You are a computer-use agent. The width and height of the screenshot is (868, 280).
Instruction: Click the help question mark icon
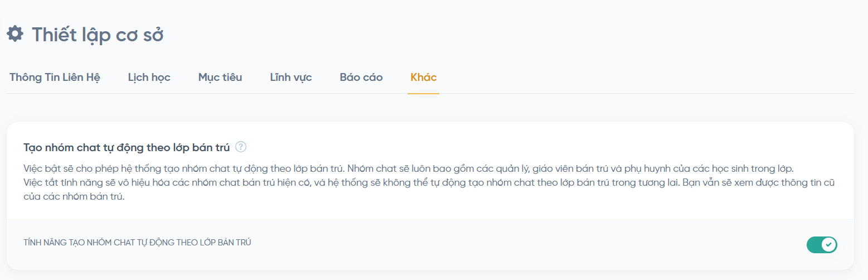pyautogui.click(x=241, y=147)
